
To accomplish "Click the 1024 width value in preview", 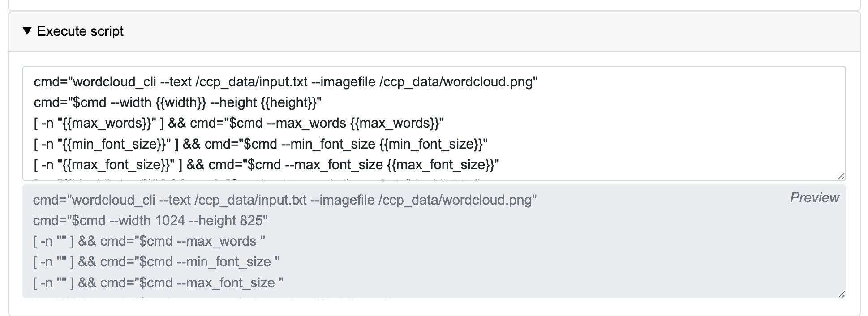I will coord(170,220).
